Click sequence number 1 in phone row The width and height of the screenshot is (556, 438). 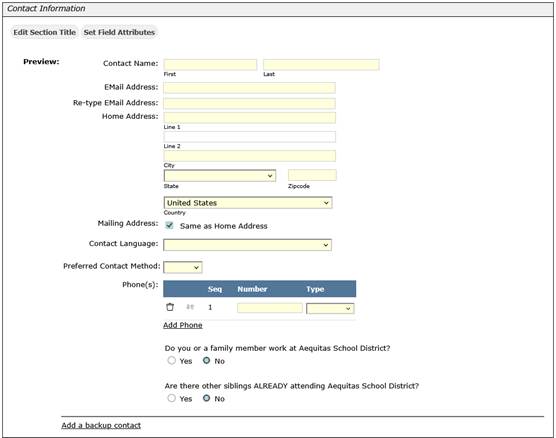click(x=210, y=307)
